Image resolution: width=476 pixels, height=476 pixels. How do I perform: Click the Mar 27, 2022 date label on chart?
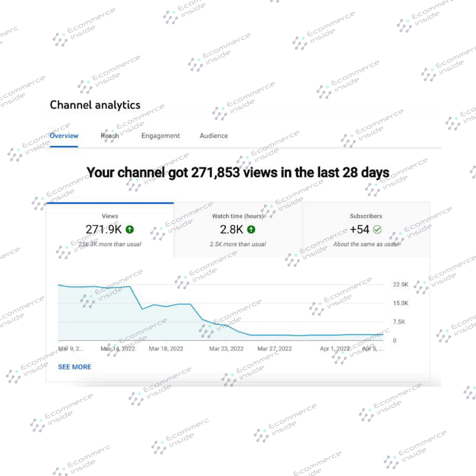(275, 349)
